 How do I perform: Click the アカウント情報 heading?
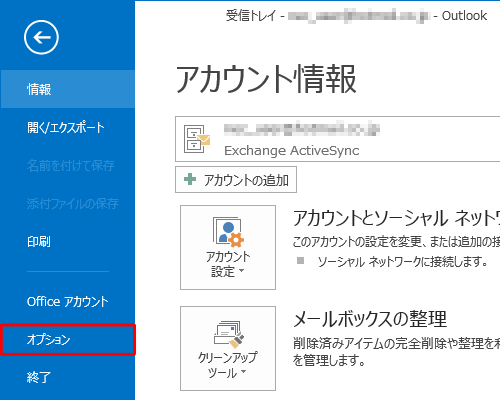[266, 79]
